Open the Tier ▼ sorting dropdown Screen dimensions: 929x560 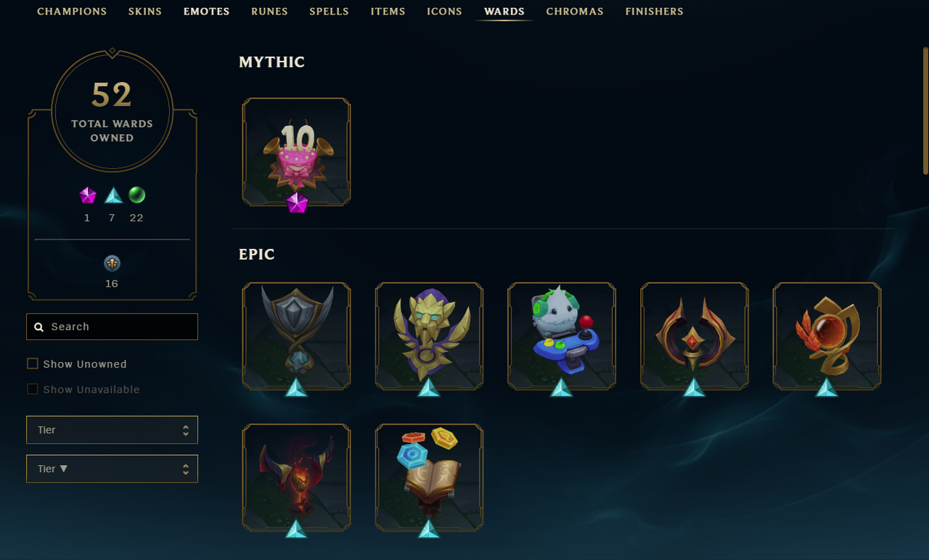pos(112,469)
